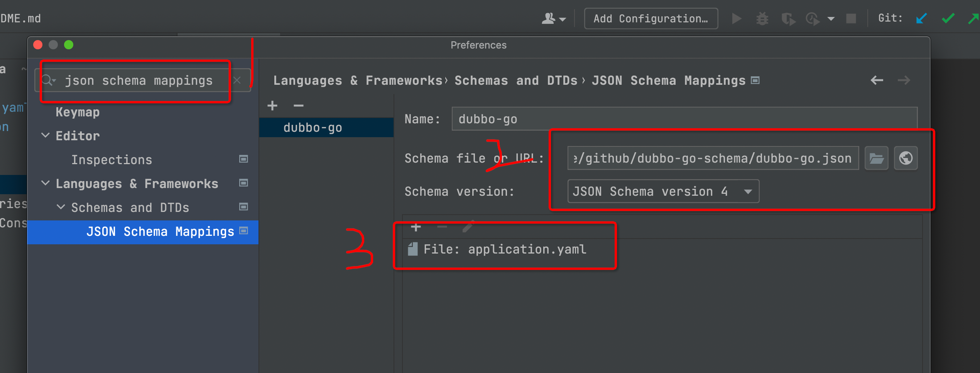
Task: Select Inspections settings item
Action: pyautogui.click(x=112, y=160)
